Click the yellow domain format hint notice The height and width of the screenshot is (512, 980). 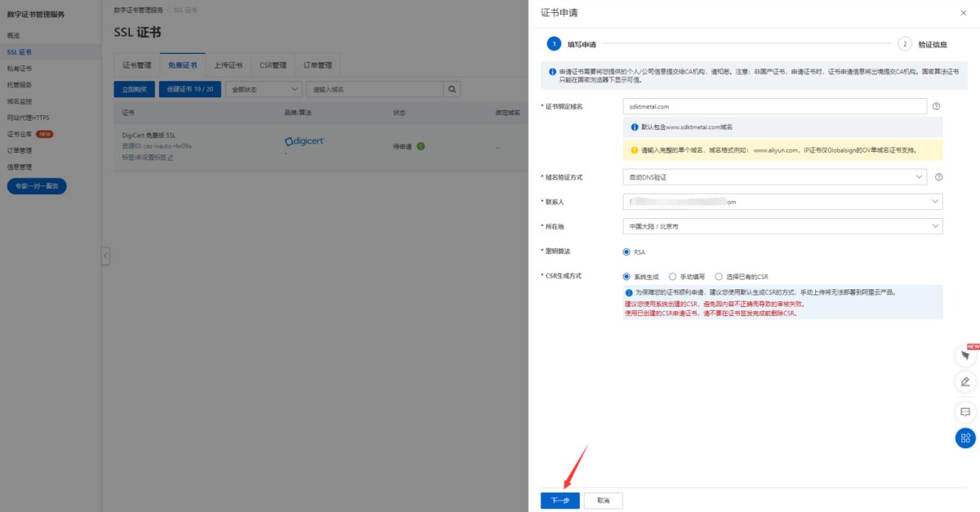tap(782, 150)
